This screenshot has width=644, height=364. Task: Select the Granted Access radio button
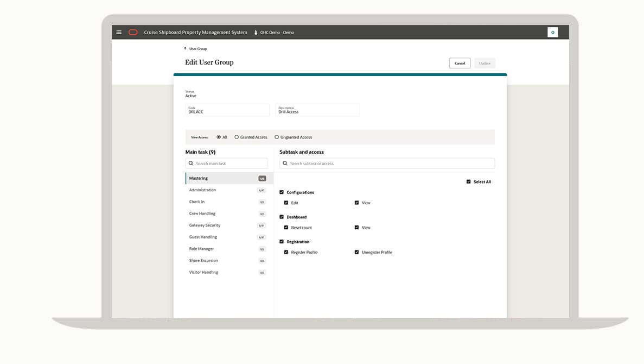tap(237, 137)
